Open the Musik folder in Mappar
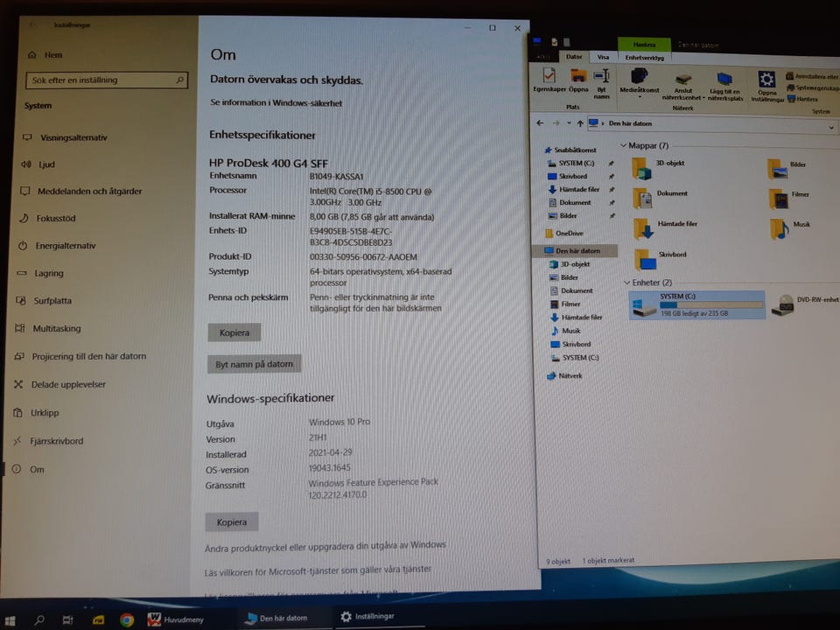Viewport: 840px width, 630px height. [x=789, y=228]
